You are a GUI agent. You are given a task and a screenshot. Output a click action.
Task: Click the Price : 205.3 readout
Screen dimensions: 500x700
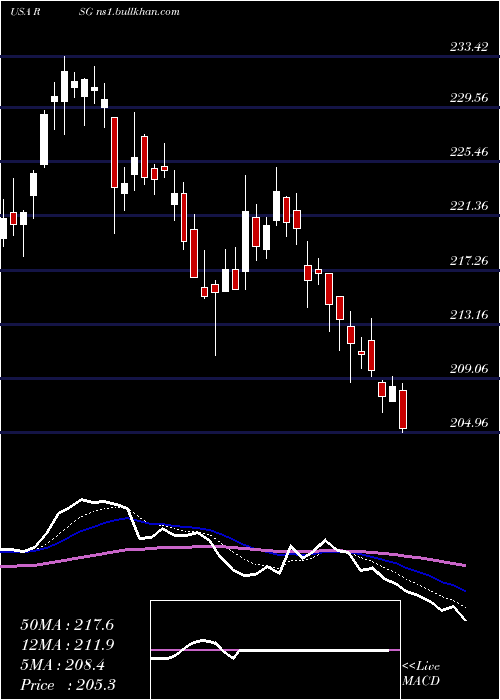pos(67,685)
